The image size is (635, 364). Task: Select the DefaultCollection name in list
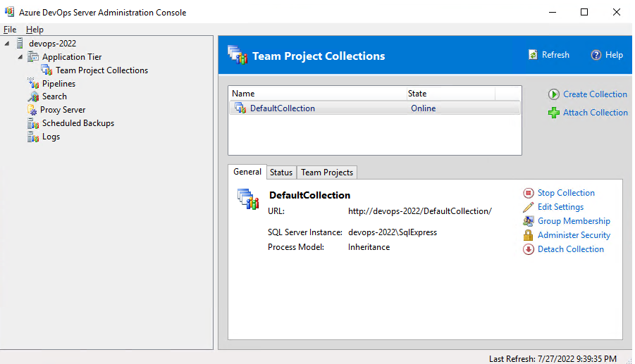click(x=283, y=108)
